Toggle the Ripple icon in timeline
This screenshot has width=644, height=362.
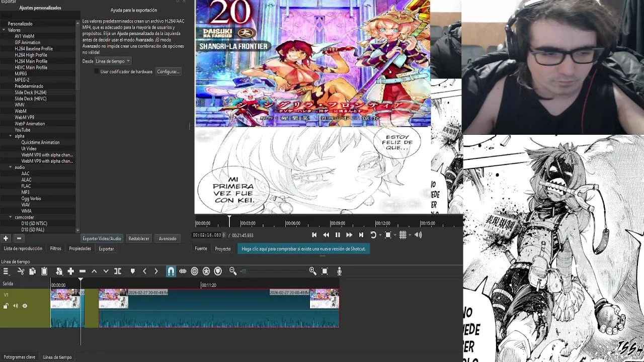tap(195, 271)
